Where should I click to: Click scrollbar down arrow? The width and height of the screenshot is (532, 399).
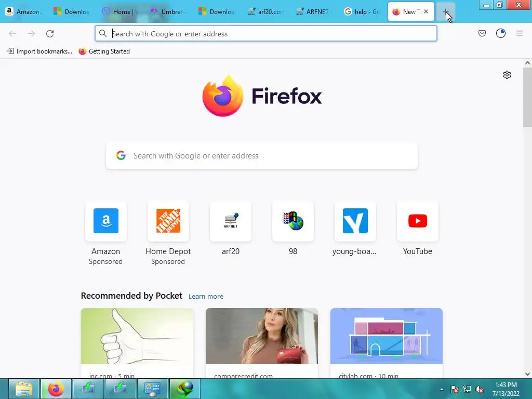pyautogui.click(x=527, y=374)
